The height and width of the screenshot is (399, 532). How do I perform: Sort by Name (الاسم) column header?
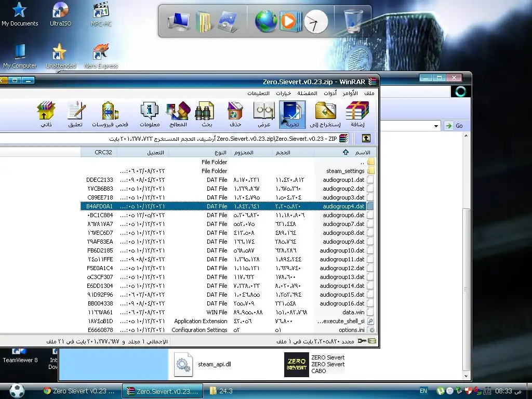pos(345,152)
